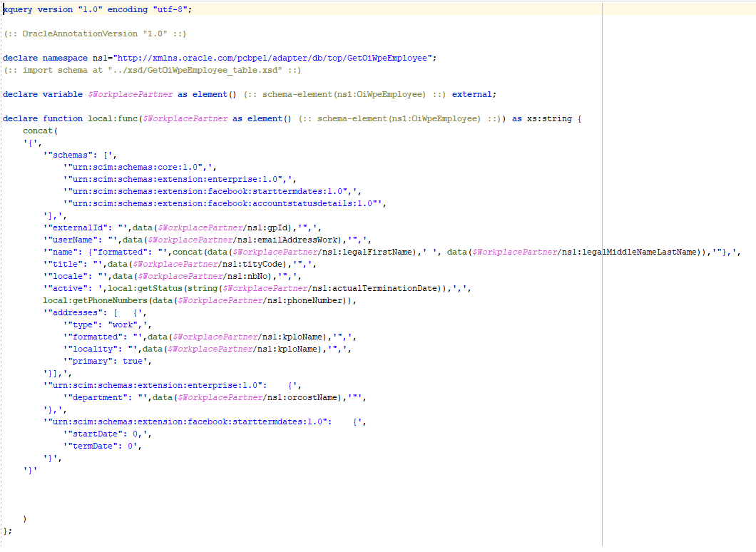The height and width of the screenshot is (552, 756).
Task: Click the GetOiWpeEmployee namespace URL string
Action: 272,58
